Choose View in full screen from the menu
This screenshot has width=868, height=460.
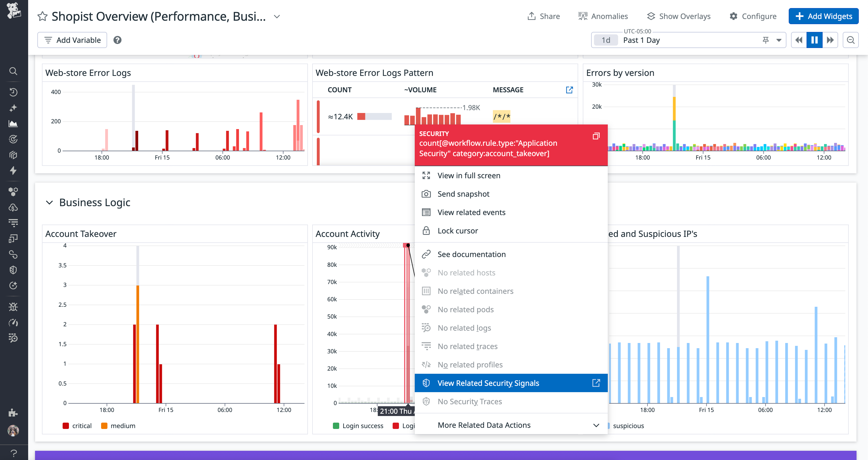(x=469, y=175)
